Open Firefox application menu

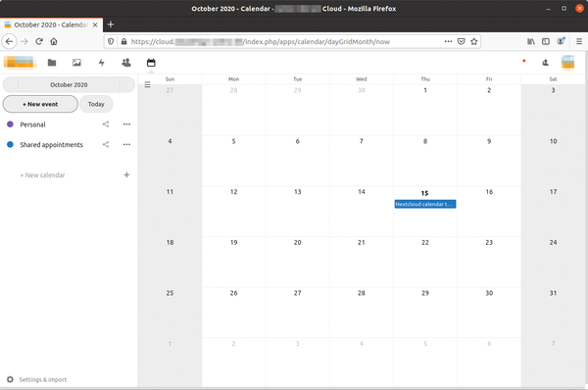point(579,41)
